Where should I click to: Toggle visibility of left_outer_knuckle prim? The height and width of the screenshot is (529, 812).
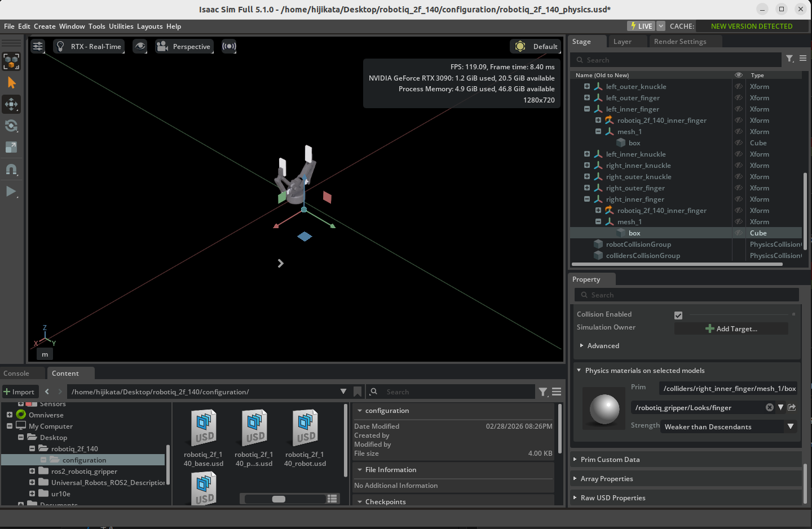(738, 86)
